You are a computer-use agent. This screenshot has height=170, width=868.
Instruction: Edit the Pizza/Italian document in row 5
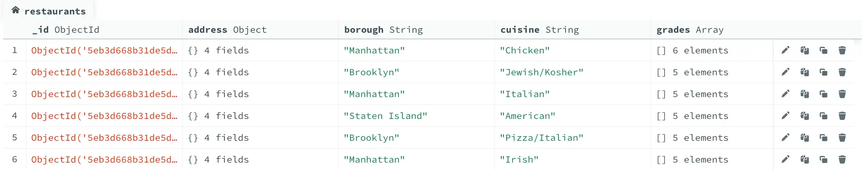click(x=785, y=138)
